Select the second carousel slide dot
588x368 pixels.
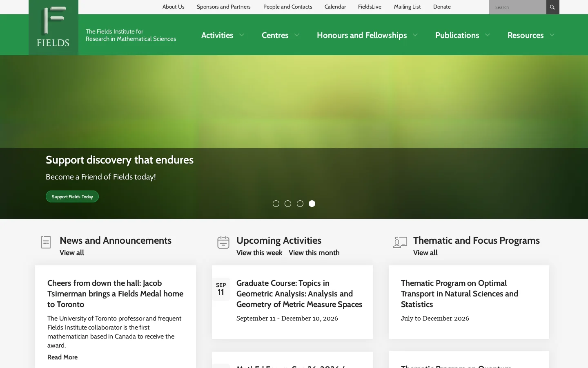(x=288, y=204)
